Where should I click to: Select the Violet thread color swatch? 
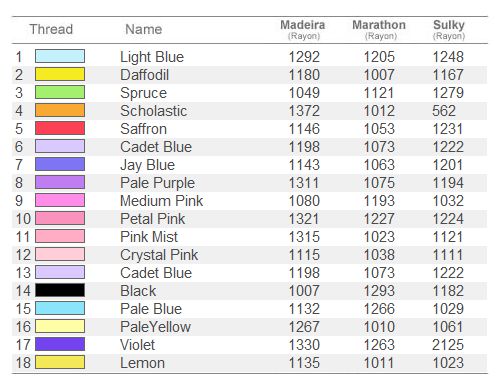pyautogui.click(x=60, y=344)
